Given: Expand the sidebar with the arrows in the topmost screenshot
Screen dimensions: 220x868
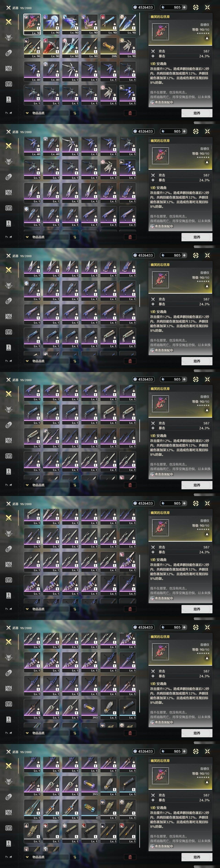Looking at the screenshot, I should click(x=9, y=113).
